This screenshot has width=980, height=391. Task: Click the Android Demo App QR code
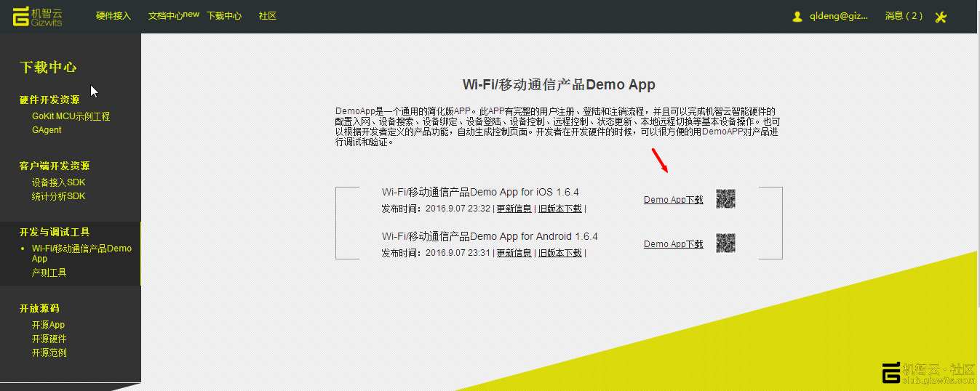(x=725, y=243)
